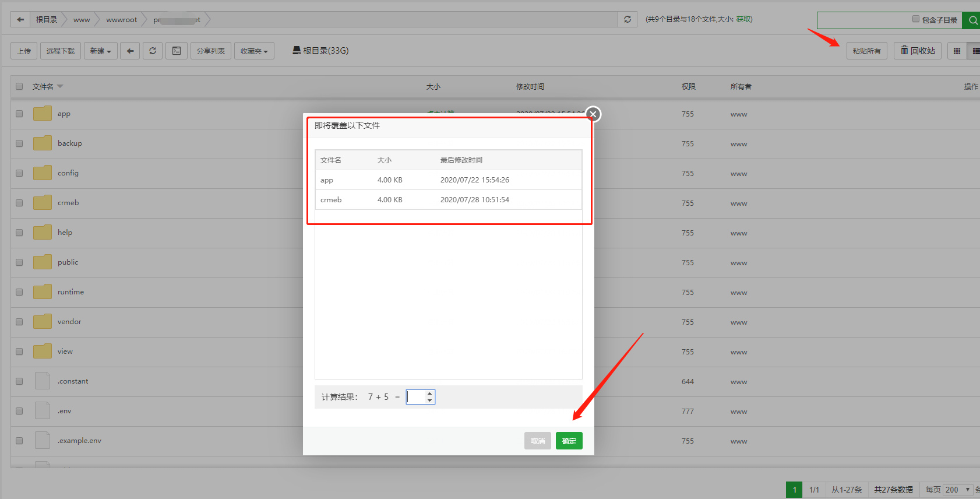Switch to list view icon
Image resolution: width=980 pixels, height=499 pixels.
[975, 51]
